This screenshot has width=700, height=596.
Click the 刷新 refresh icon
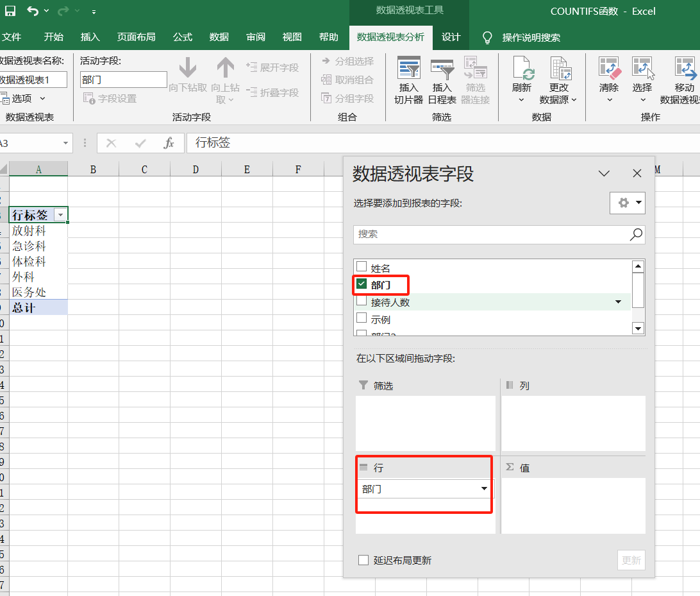pos(521,69)
